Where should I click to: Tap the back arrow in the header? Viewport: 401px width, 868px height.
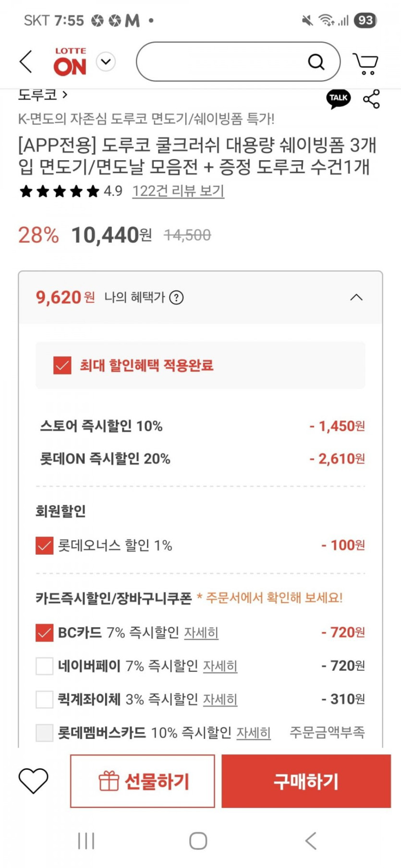click(26, 62)
